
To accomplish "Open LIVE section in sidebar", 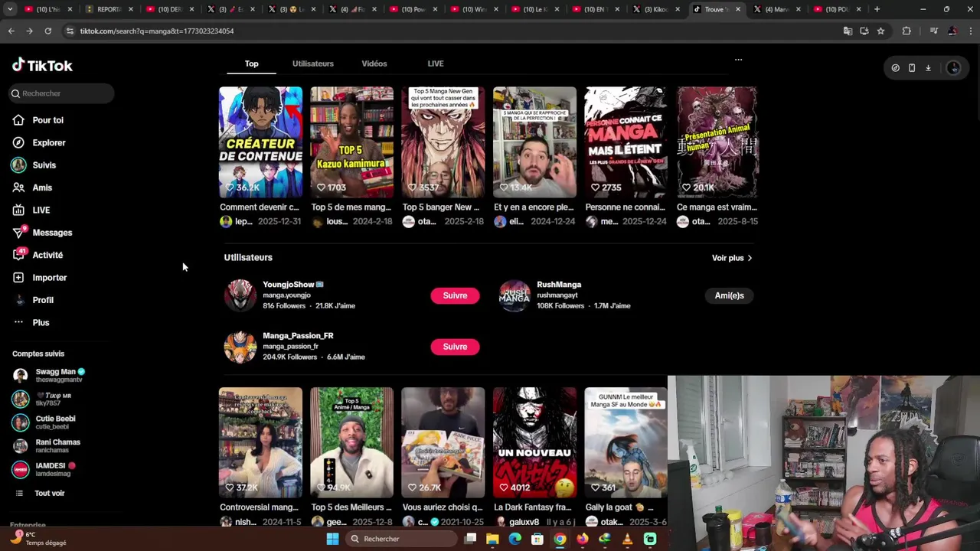I will [41, 210].
